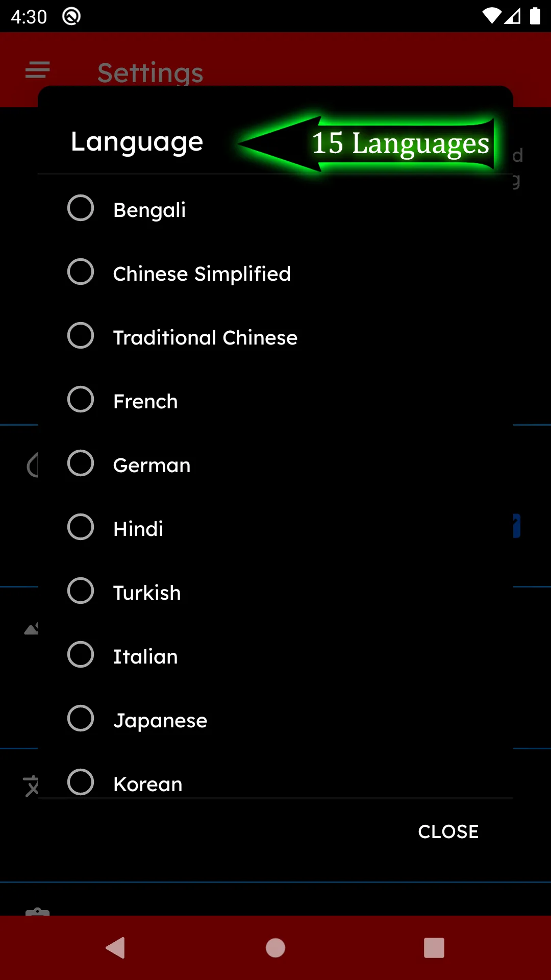Select the Turkish radio button
Image resolution: width=551 pixels, height=980 pixels.
(x=81, y=591)
